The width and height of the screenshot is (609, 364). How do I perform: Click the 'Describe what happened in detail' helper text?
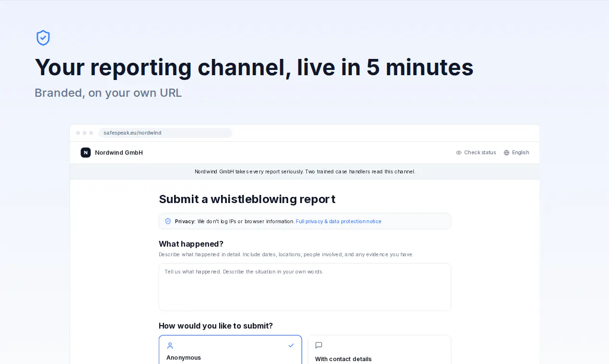286,254
